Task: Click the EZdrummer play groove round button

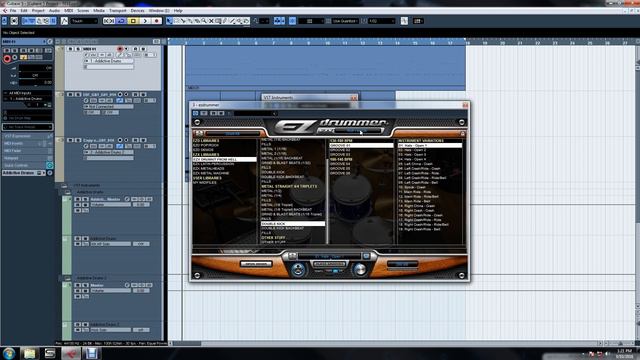Action: point(299,270)
